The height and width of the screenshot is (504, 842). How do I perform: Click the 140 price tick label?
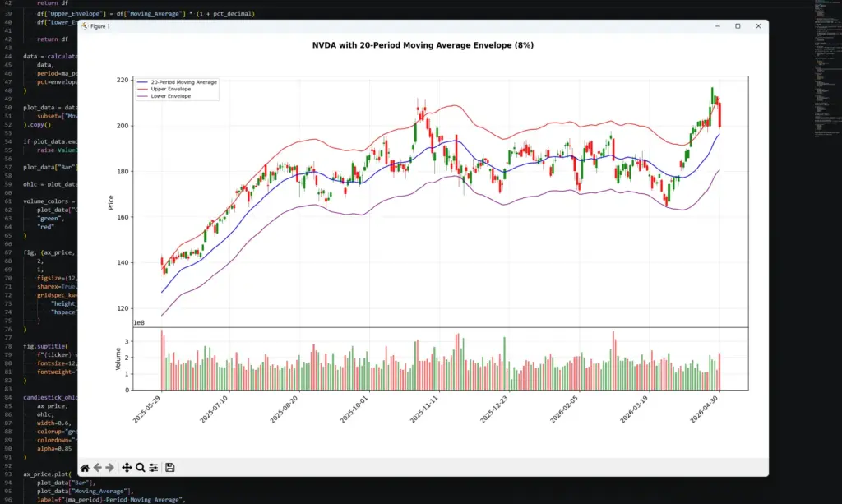point(123,263)
